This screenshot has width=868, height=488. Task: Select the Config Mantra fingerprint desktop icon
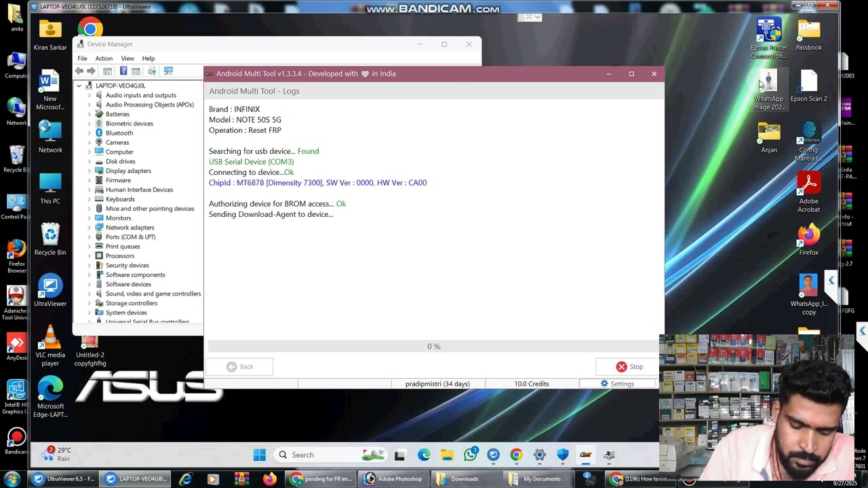809,142
